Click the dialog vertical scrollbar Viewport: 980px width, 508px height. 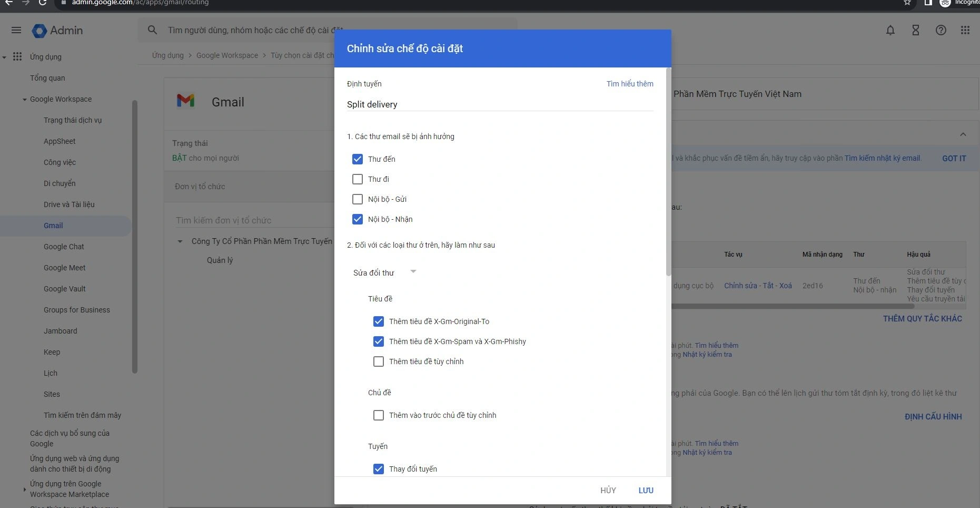click(668, 171)
